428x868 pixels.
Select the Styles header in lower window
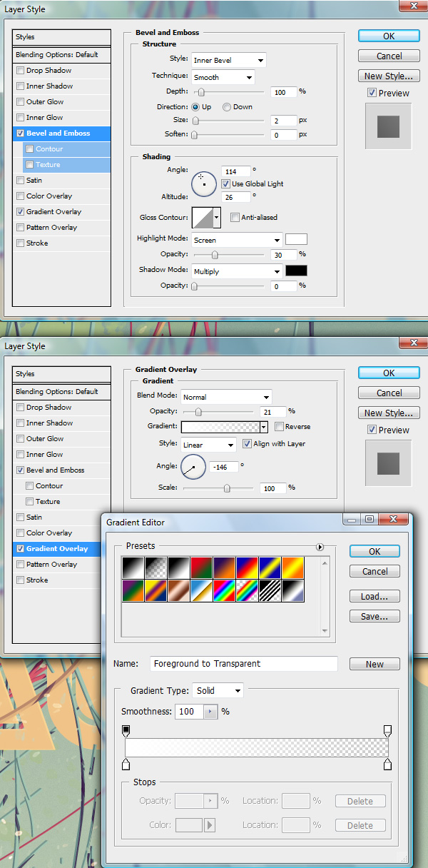point(62,374)
